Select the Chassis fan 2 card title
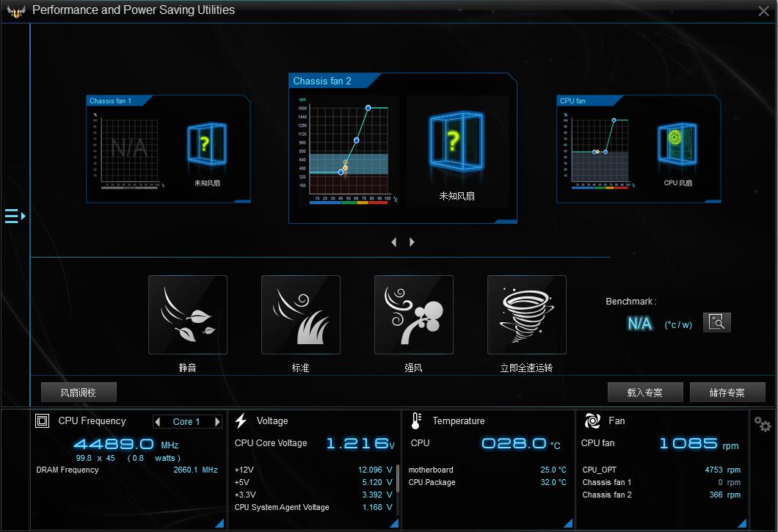778x532 pixels. pyautogui.click(x=322, y=81)
